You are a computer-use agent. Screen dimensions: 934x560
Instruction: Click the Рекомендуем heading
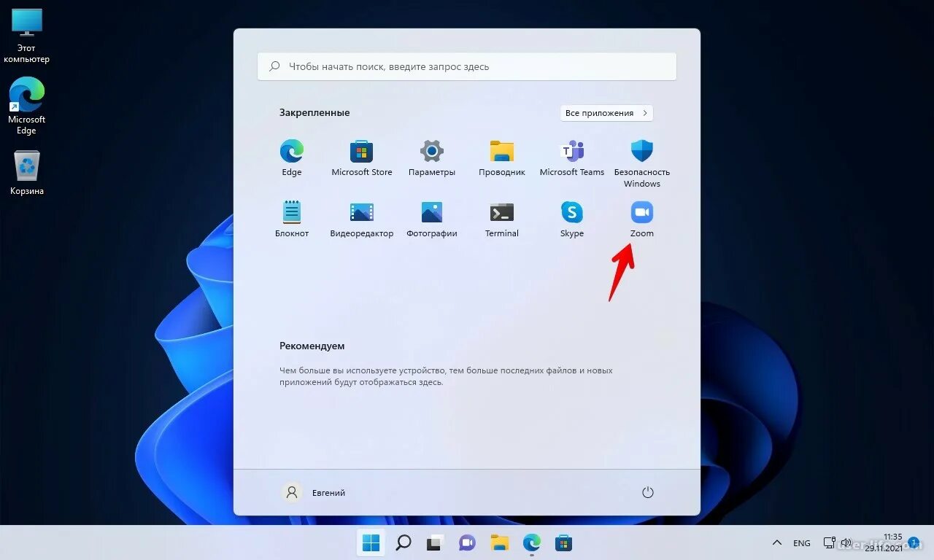coord(312,346)
